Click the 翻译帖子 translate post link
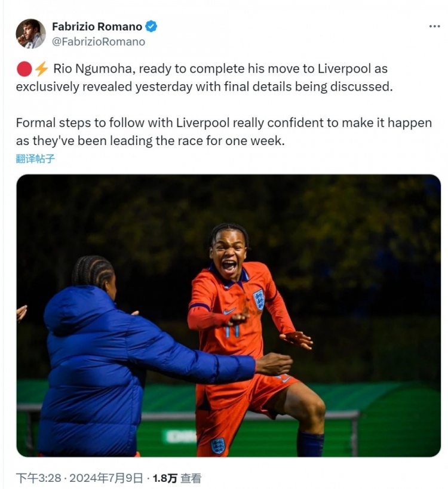Viewport: 448px width, 489px height. 35,159
